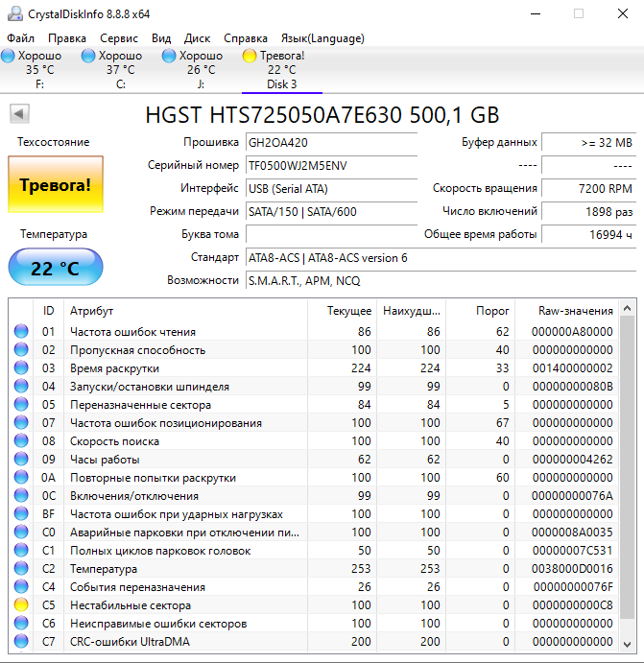Click the Число включений value 1898 раз
The image size is (644, 663).
(588, 211)
